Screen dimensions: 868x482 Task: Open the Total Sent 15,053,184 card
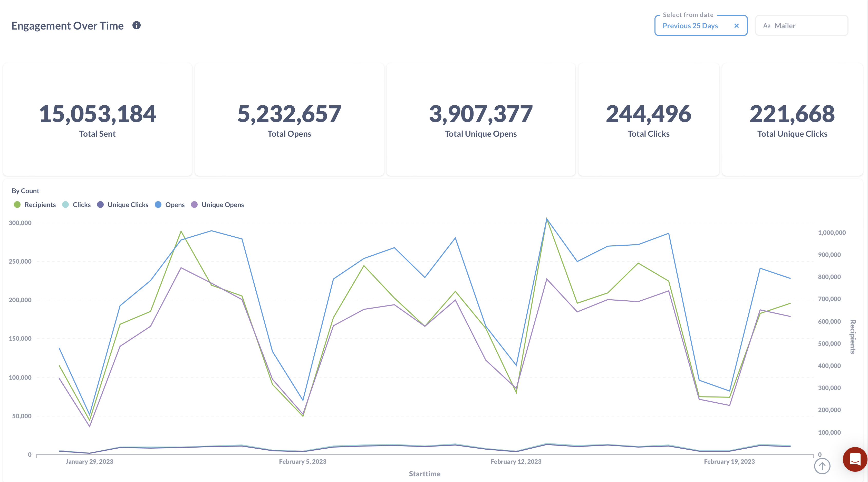pos(97,119)
